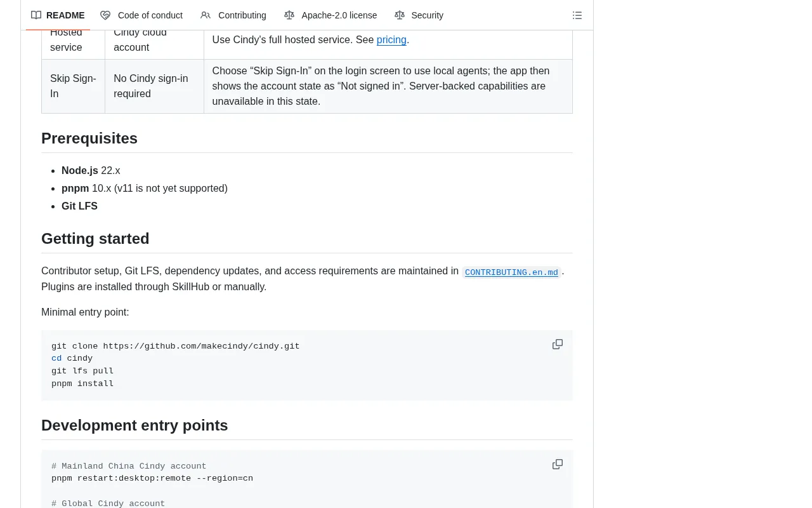812x508 pixels.
Task: Copy the development entry points code block
Action: tap(558, 464)
